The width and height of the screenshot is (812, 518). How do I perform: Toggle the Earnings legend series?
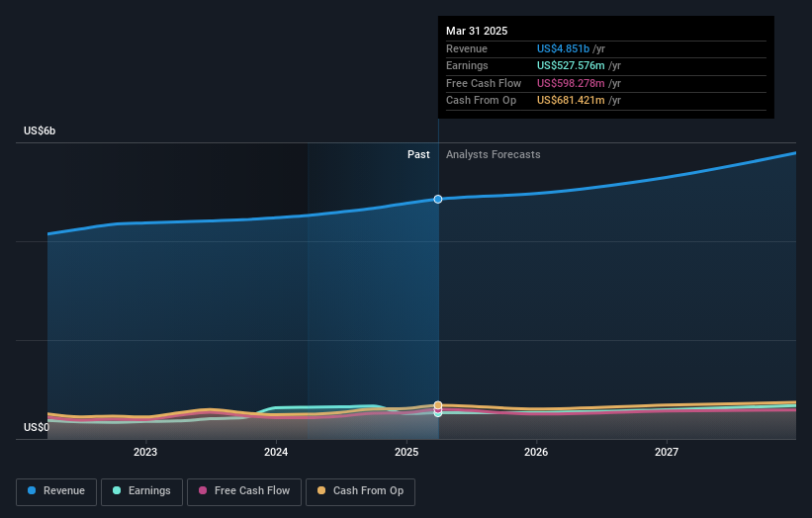(141, 491)
